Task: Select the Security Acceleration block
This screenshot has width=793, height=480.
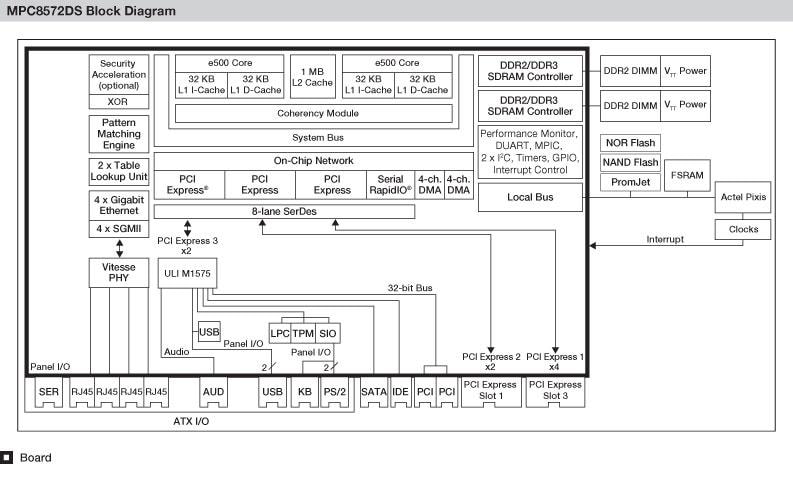Action: tap(119, 75)
